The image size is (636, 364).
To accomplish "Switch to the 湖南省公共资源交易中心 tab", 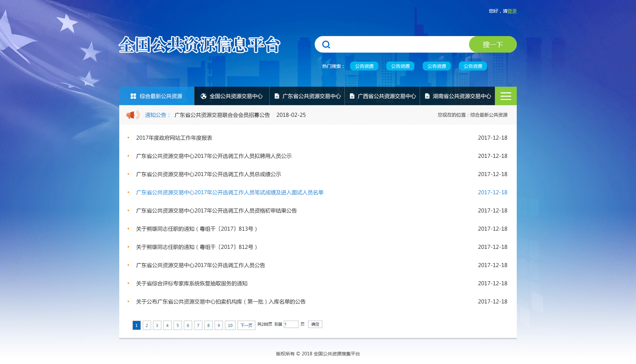I will pos(461,96).
